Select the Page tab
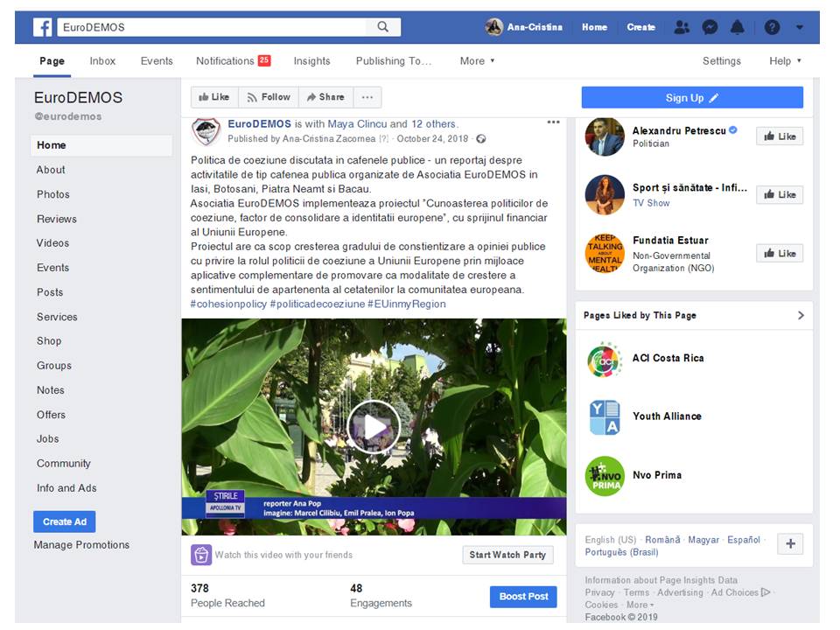The height and width of the screenshot is (630, 840). coord(52,61)
